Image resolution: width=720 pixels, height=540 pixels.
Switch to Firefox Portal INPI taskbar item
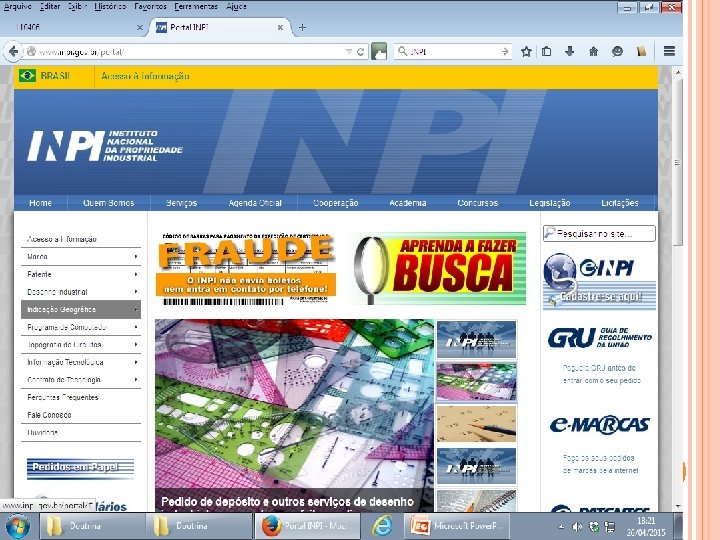pyautogui.click(x=307, y=526)
